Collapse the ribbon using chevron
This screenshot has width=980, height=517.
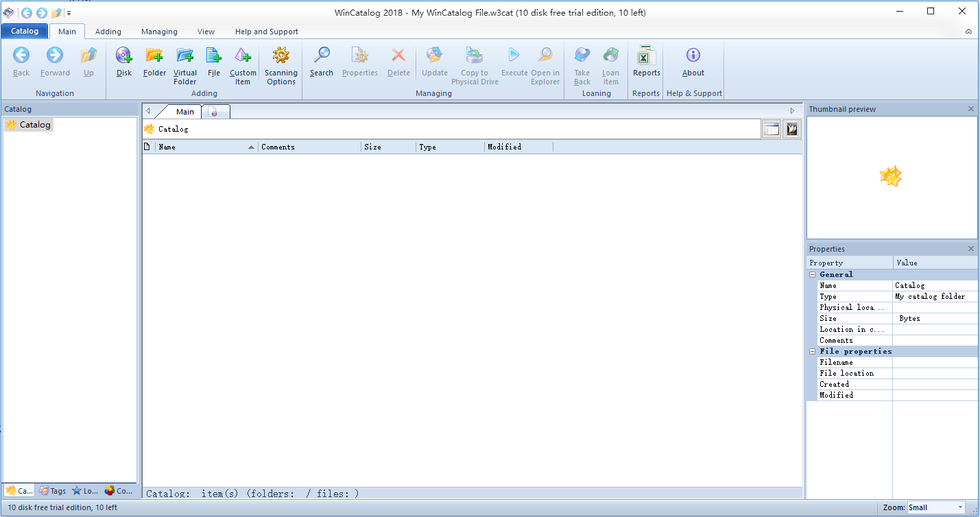pyautogui.click(x=968, y=32)
